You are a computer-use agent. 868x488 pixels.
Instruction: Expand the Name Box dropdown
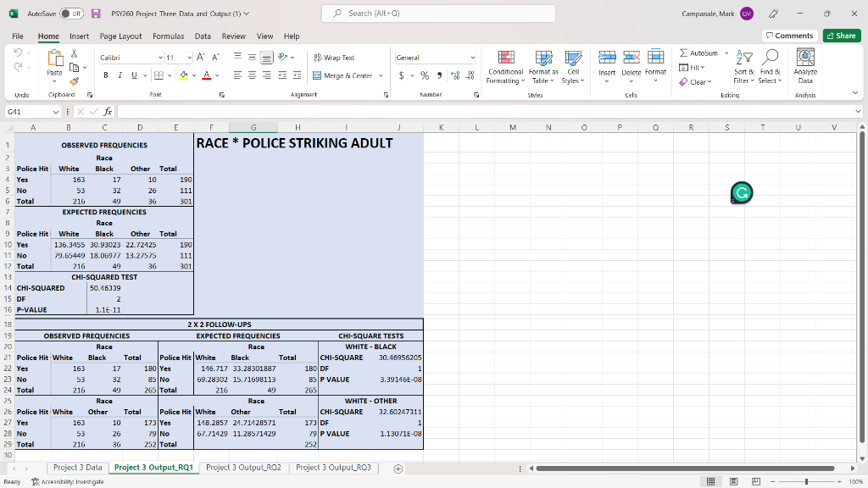click(55, 112)
